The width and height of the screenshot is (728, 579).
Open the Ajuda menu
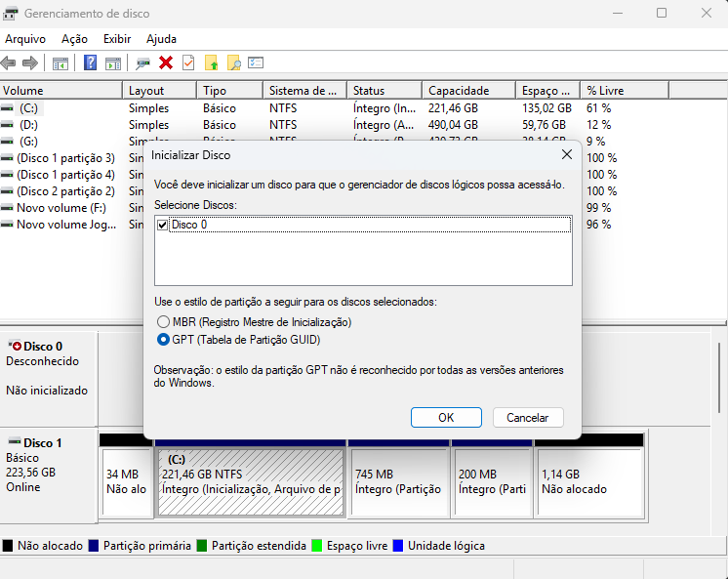(x=161, y=39)
